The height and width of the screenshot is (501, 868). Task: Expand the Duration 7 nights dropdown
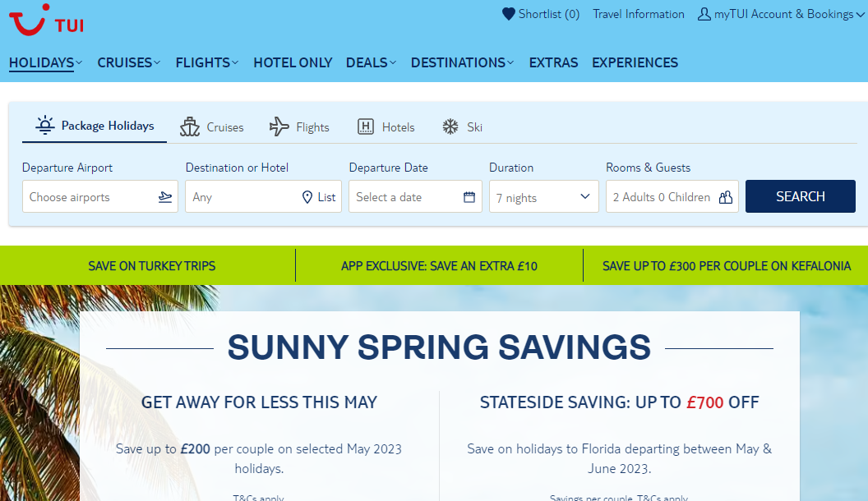tap(543, 197)
